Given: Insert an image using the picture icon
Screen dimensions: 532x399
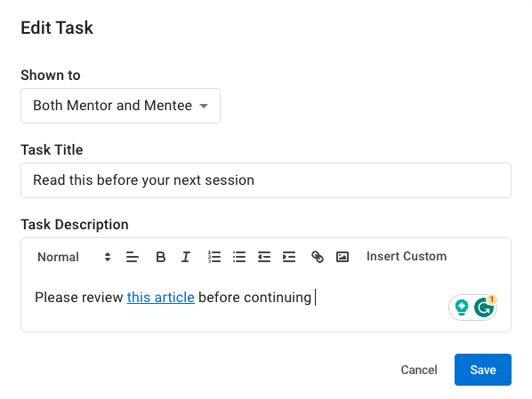Looking at the screenshot, I should (x=343, y=257).
